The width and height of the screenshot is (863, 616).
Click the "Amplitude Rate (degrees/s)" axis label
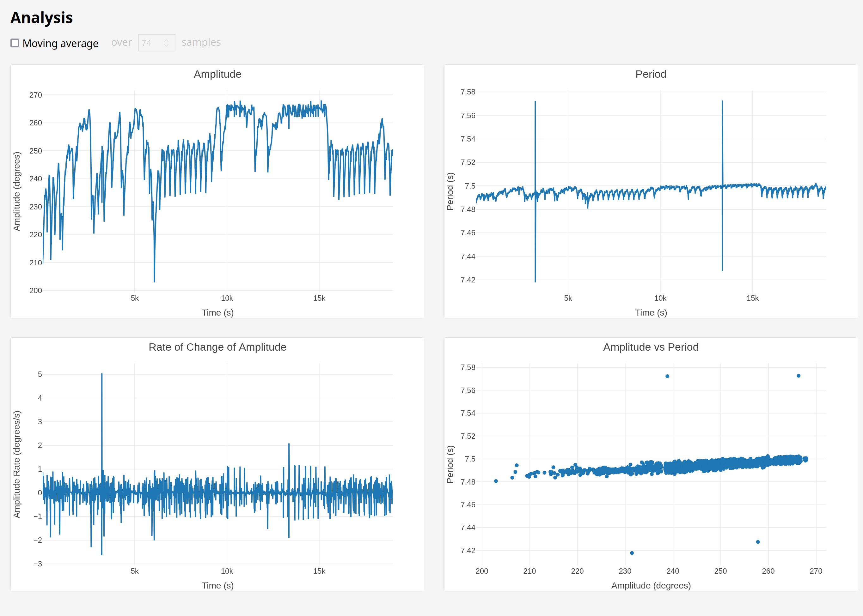[x=17, y=464]
